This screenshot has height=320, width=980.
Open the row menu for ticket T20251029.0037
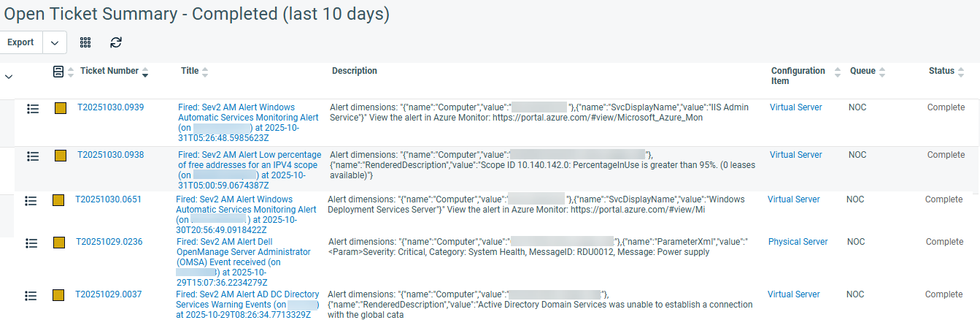coord(31,295)
